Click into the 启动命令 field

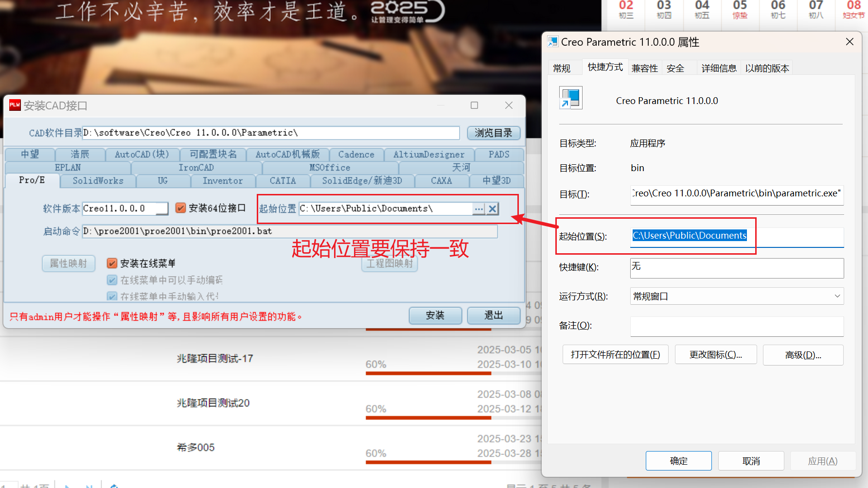[290, 231]
